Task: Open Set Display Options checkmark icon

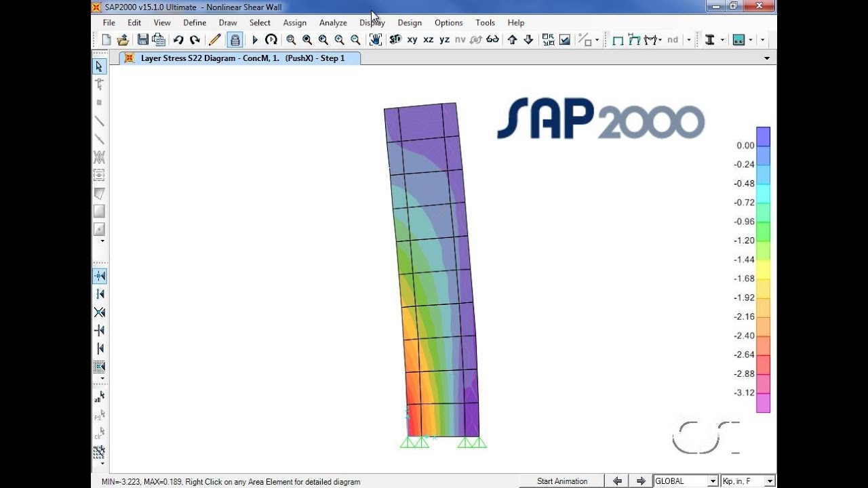Action: pyautogui.click(x=564, y=40)
